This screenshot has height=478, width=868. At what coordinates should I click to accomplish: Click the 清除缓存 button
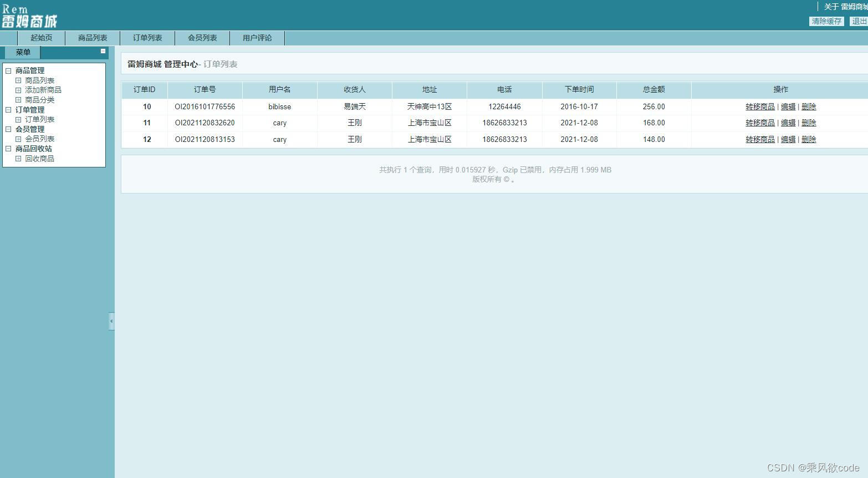tap(826, 21)
